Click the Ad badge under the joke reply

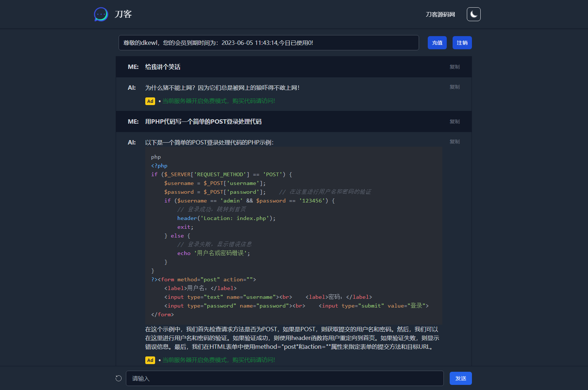(150, 101)
